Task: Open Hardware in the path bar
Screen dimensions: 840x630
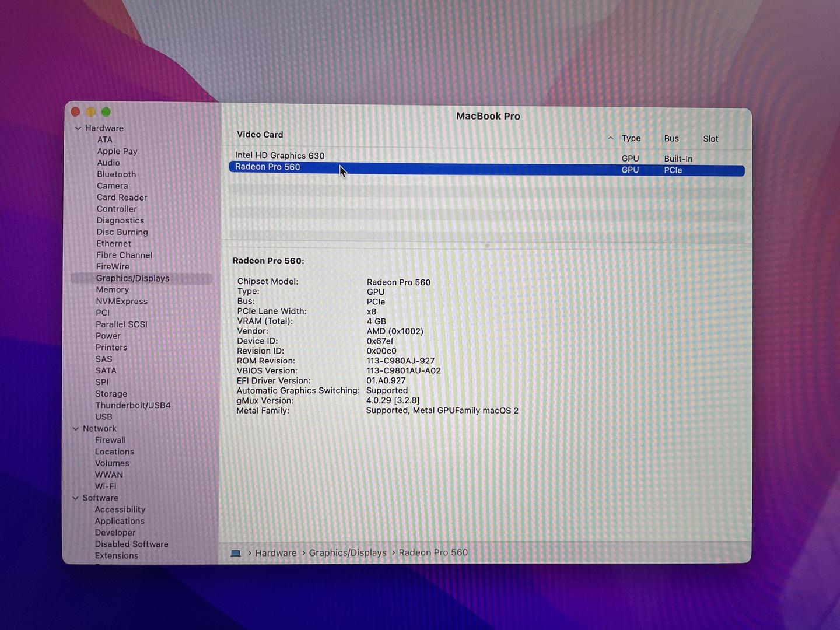Action: click(x=275, y=553)
